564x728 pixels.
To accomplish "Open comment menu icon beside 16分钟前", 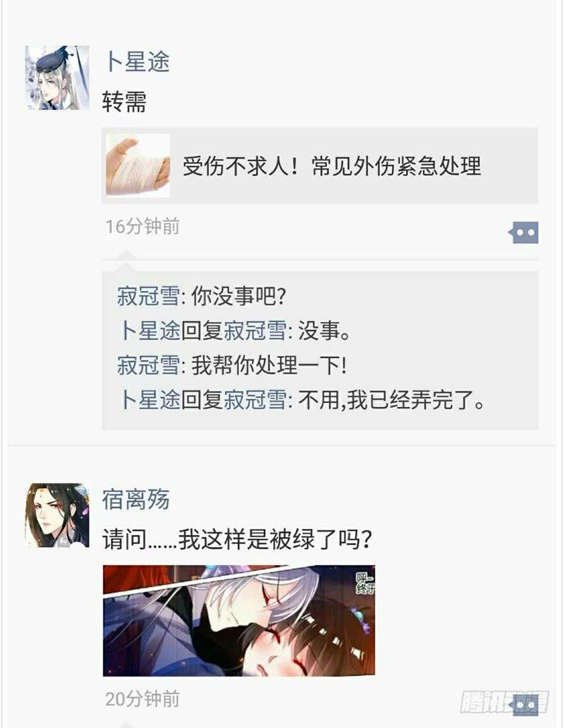I will pyautogui.click(x=524, y=232).
